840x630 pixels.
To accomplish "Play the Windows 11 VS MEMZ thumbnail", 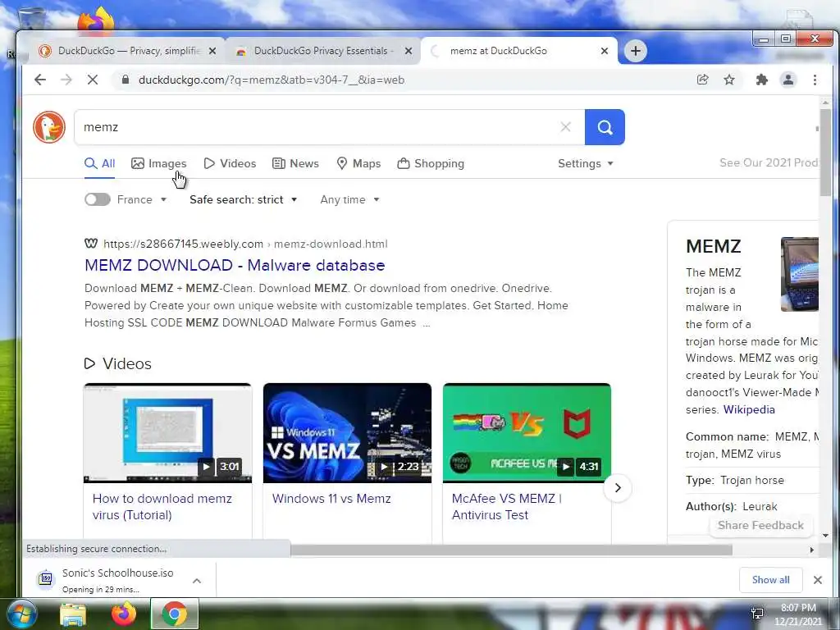I will (x=347, y=433).
